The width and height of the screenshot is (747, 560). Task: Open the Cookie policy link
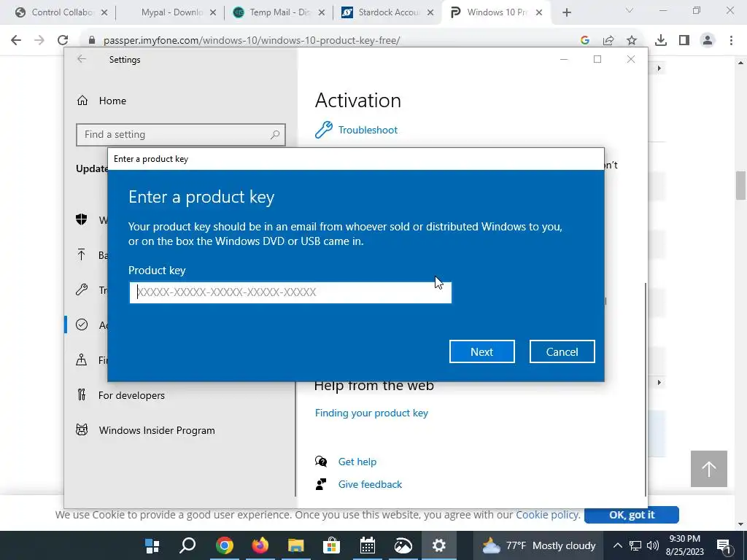click(x=548, y=515)
